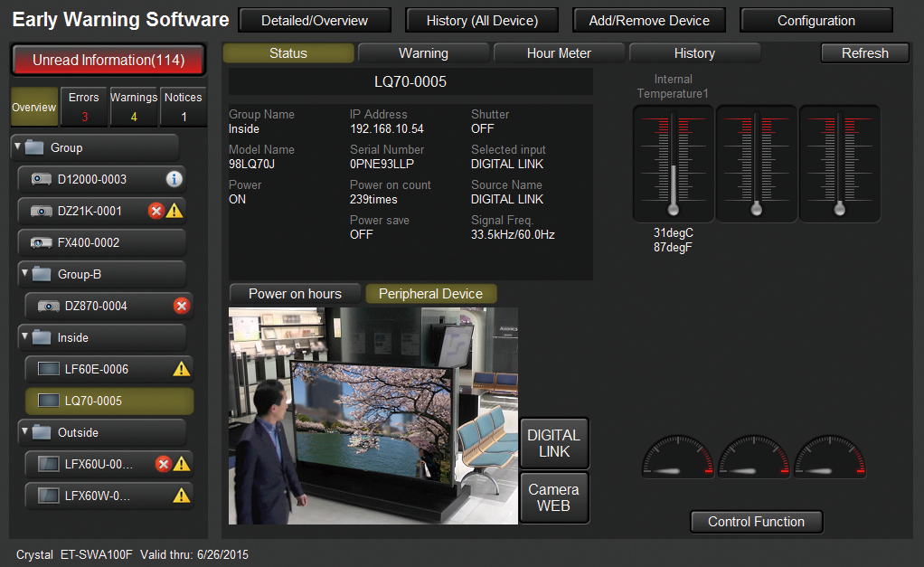Collapse the Inside folder
This screenshot has height=567, width=924.
click(x=24, y=337)
